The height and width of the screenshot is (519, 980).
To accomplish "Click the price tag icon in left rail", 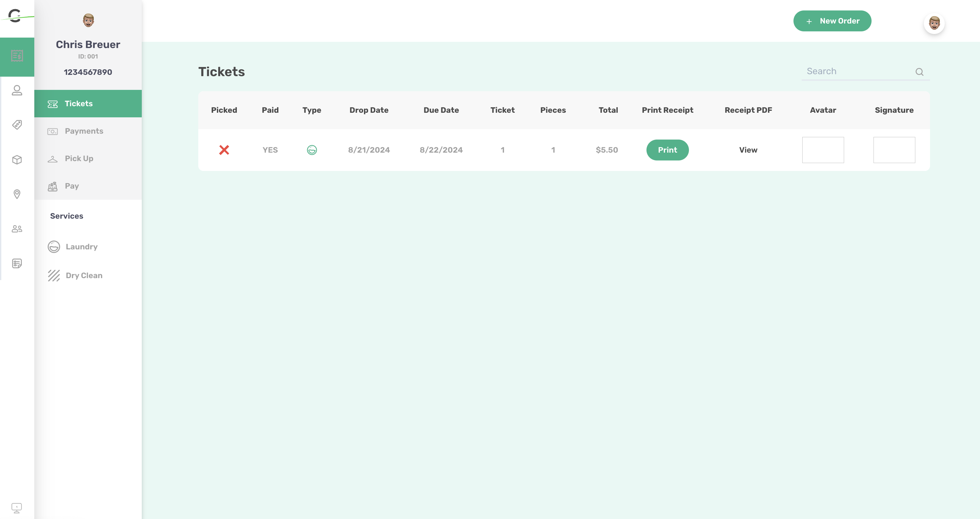I will point(17,125).
